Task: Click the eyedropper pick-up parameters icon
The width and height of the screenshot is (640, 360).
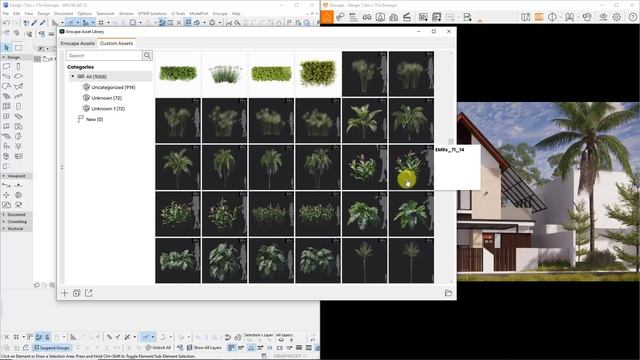Action: (35, 23)
